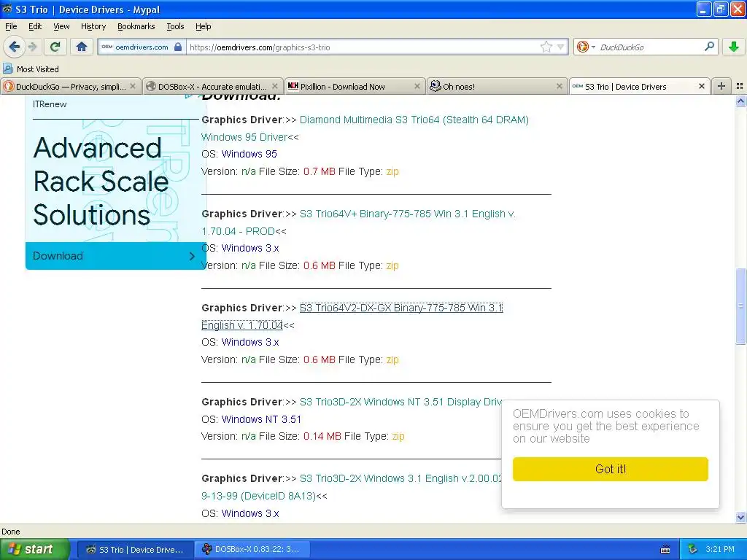The image size is (747, 560).
Task: Bookmark this page with the star icon
Action: click(x=546, y=47)
